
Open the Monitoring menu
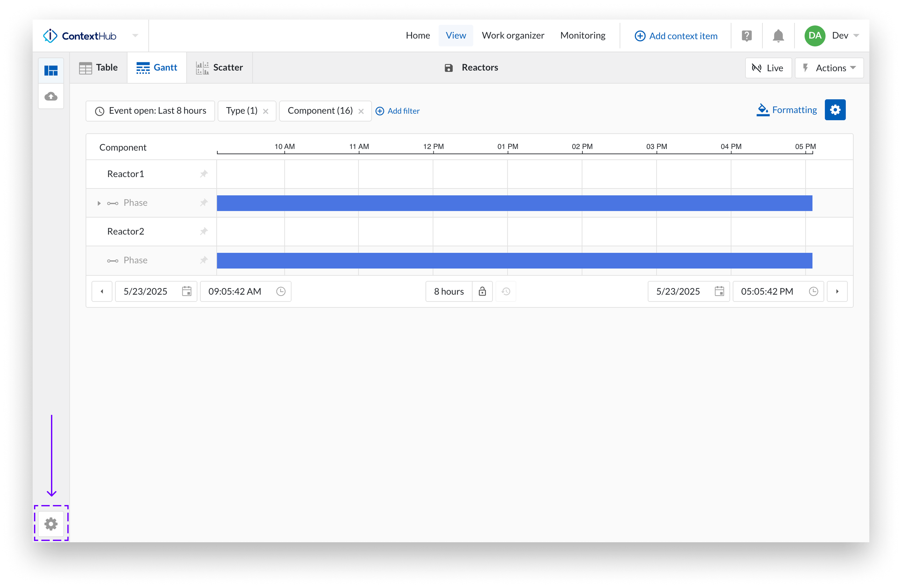click(x=582, y=36)
